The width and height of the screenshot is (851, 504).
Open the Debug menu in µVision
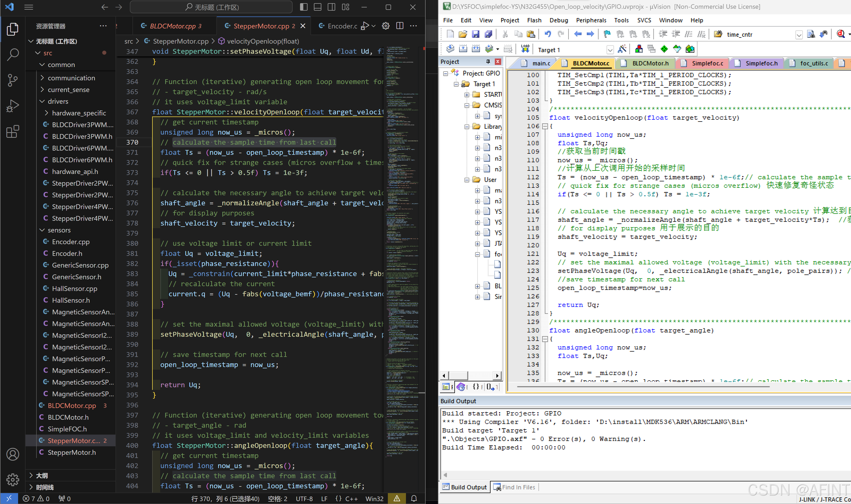(x=559, y=20)
